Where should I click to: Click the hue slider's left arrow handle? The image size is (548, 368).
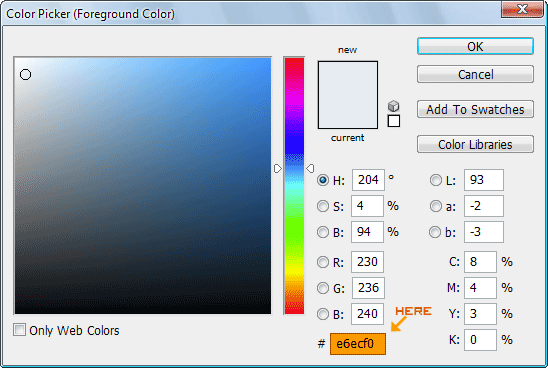pos(277,168)
